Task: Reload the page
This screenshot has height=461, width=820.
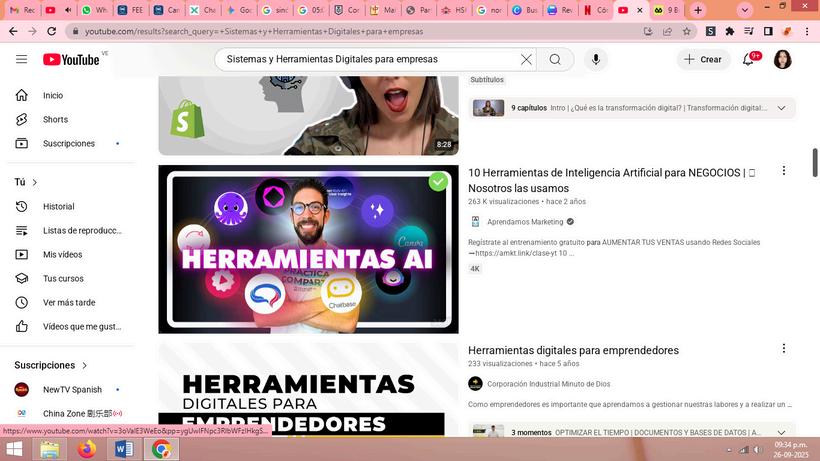Action: point(51,31)
